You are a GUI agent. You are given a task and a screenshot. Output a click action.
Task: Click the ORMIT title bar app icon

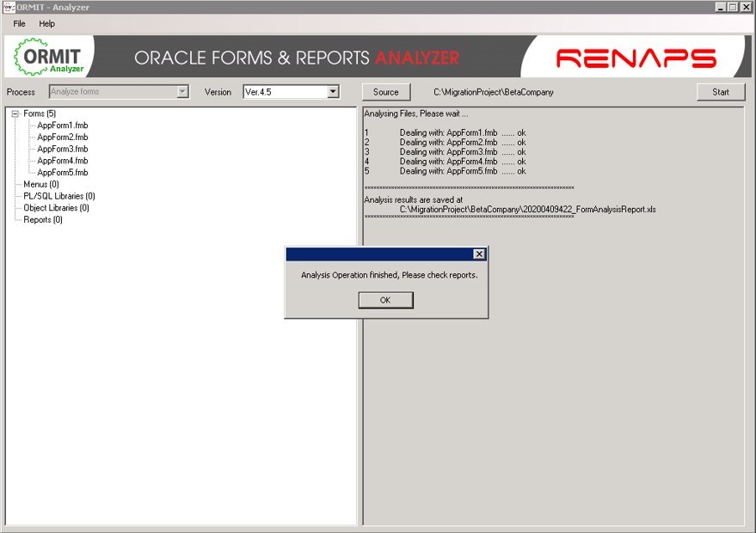(x=9, y=7)
